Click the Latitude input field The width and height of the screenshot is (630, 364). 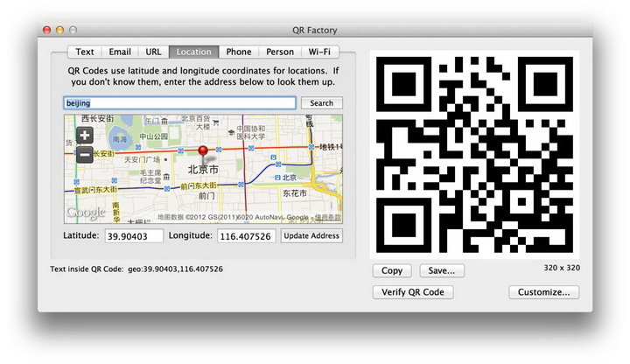tap(134, 236)
